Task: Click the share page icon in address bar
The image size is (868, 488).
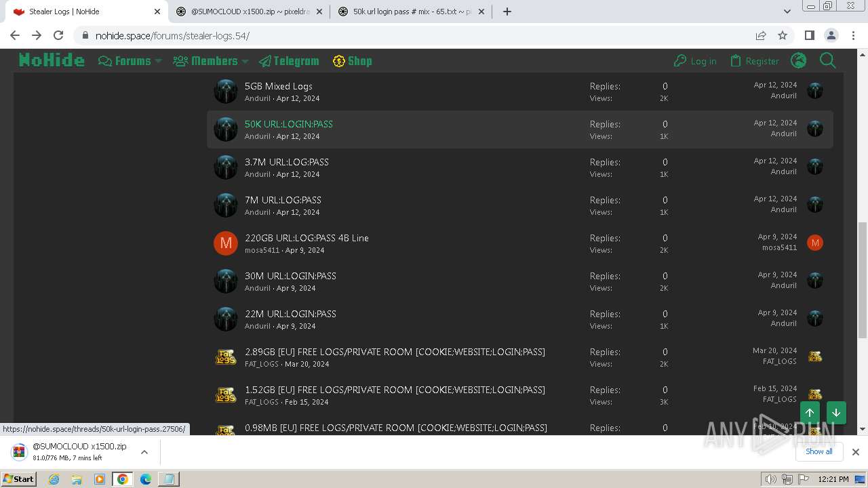Action: (x=761, y=36)
